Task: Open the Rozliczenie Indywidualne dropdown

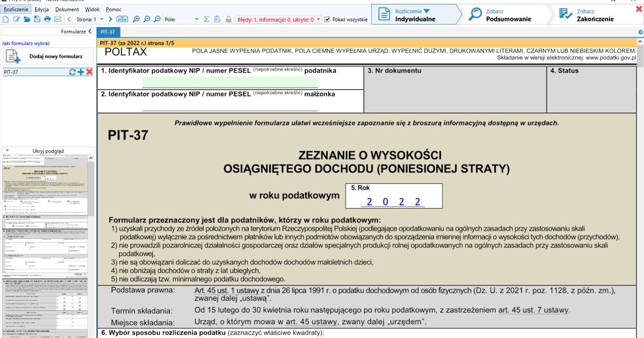Action: [x=427, y=11]
